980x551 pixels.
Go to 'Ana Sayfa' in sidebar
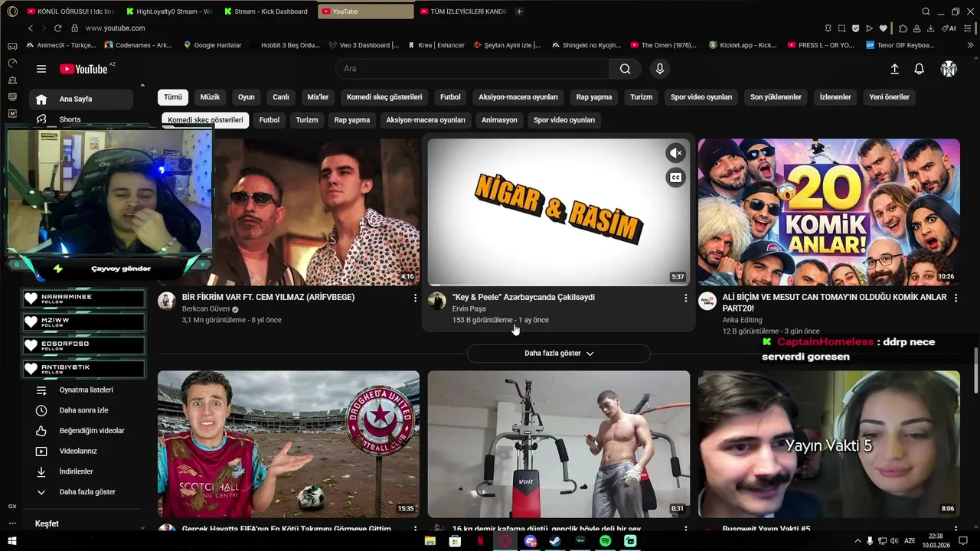pos(81,99)
